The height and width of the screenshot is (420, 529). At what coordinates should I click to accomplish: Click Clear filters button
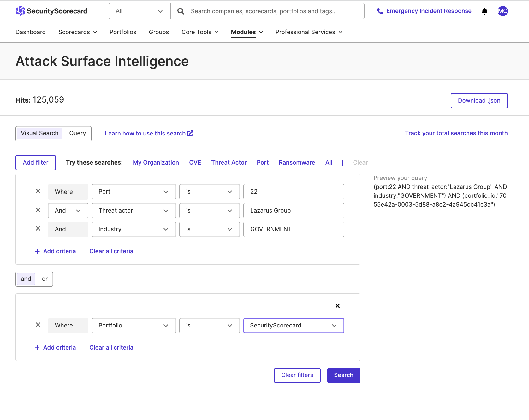pyautogui.click(x=297, y=375)
